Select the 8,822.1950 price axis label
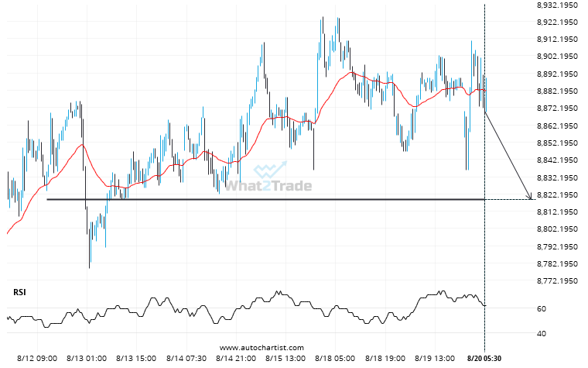The image size is (588, 368). coord(557,195)
